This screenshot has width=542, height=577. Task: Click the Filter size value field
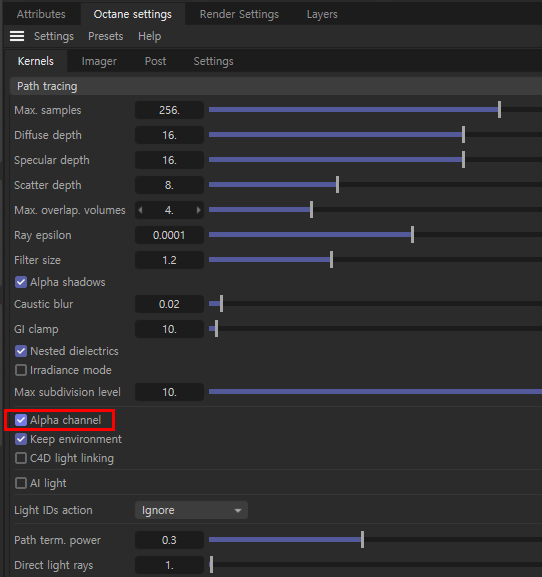[169, 260]
